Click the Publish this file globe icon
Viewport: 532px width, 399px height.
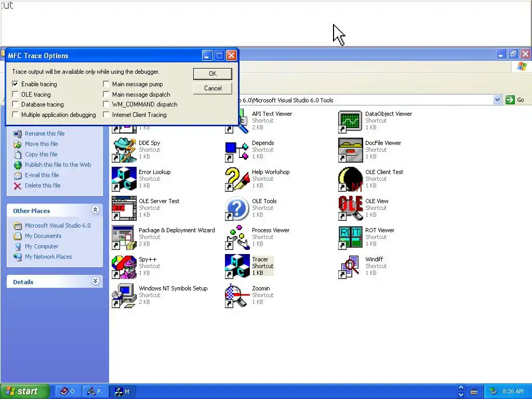coord(18,165)
